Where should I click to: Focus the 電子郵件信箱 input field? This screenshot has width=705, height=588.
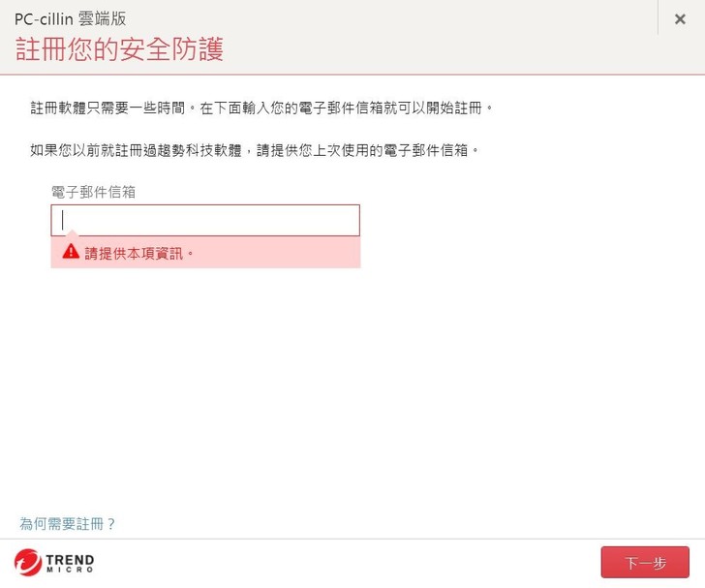click(x=205, y=221)
